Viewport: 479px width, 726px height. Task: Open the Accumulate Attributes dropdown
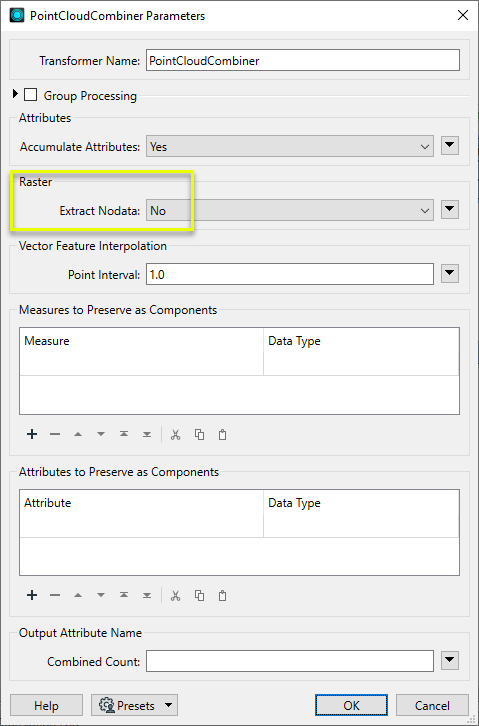(x=290, y=147)
